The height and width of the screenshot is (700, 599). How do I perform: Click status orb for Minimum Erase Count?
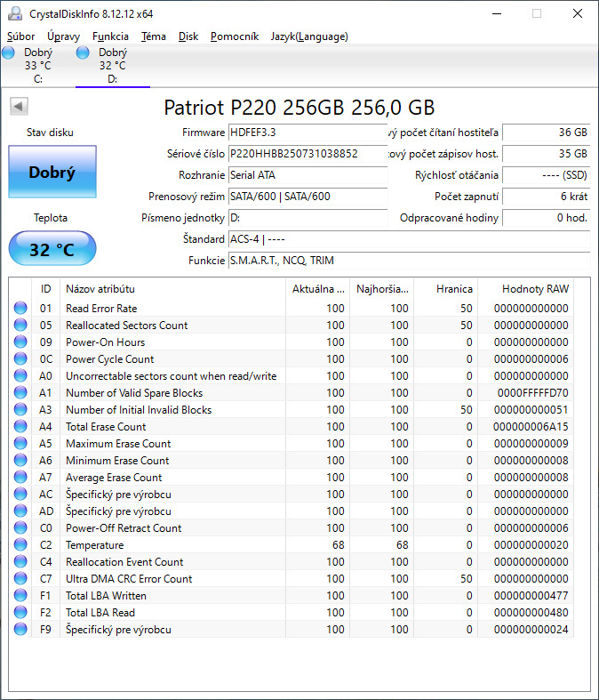[20, 460]
